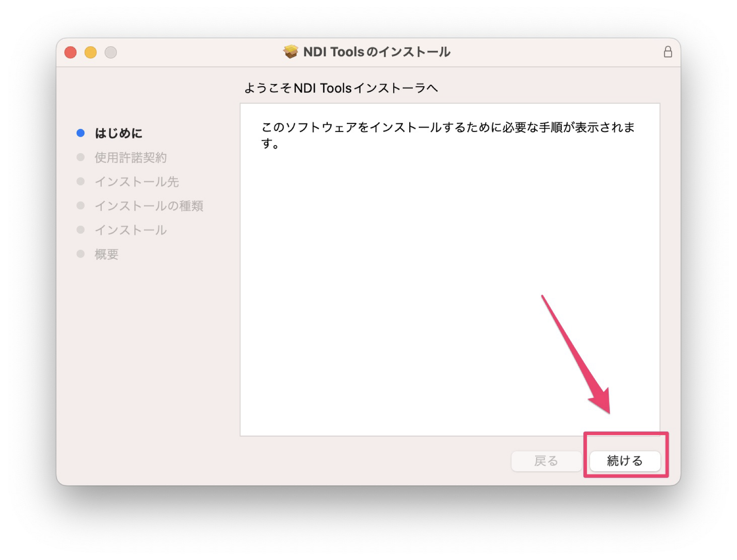Screen dimensions: 737x560
Task: Click the blue bullet beside はじめに
Action: 81,133
